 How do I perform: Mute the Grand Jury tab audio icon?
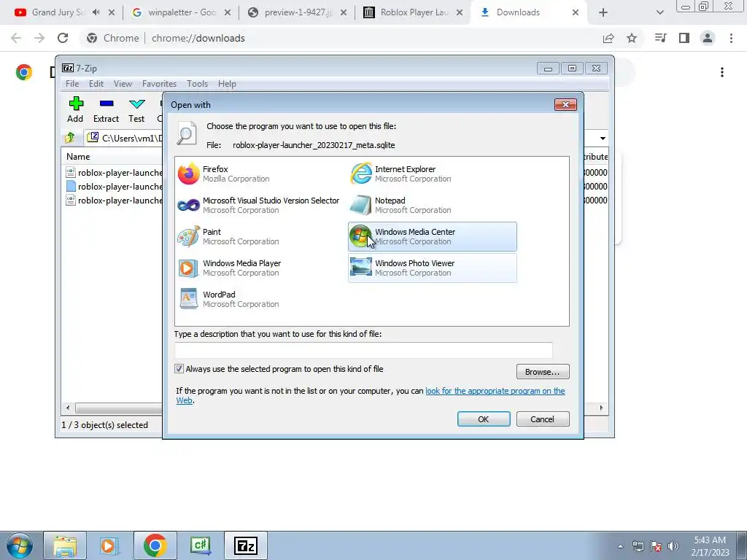[96, 12]
